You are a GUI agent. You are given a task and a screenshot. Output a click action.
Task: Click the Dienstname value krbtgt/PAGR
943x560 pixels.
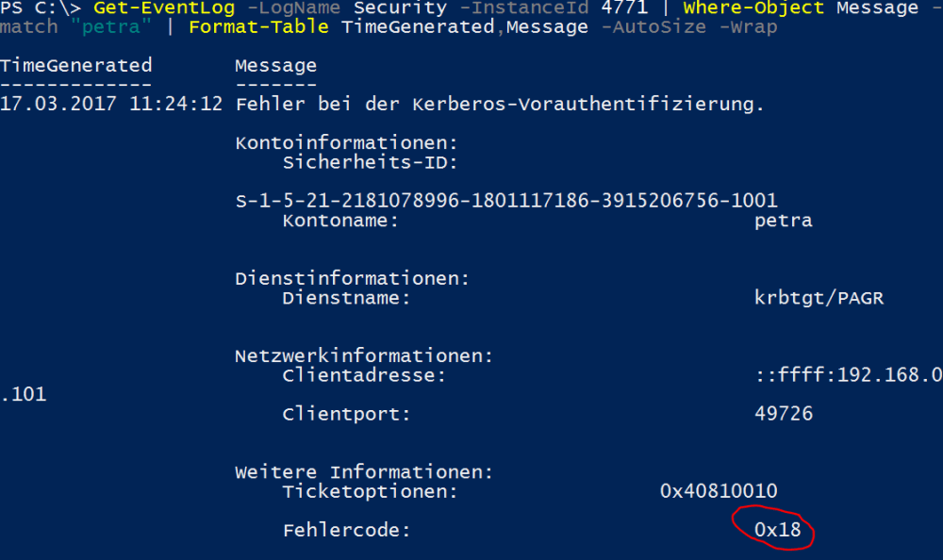(819, 298)
